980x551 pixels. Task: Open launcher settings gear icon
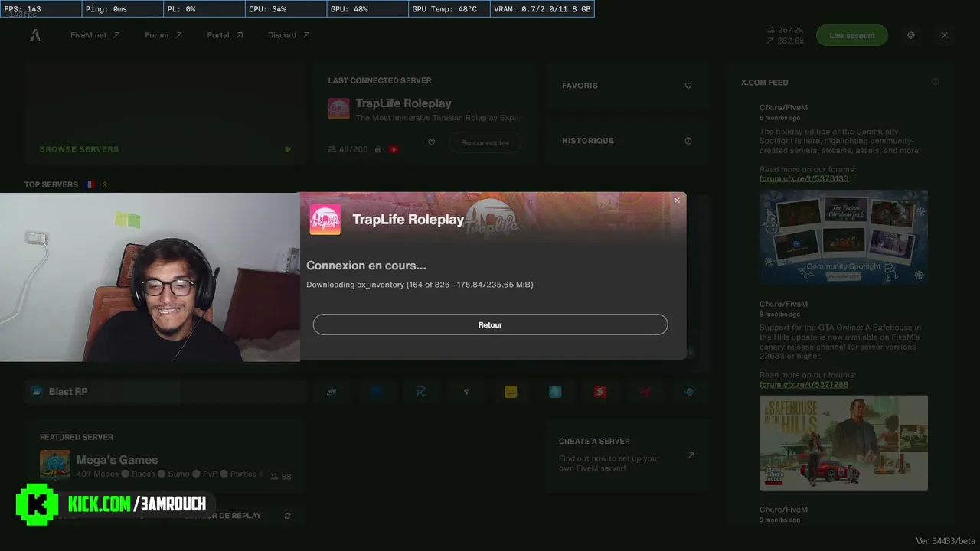tap(911, 35)
